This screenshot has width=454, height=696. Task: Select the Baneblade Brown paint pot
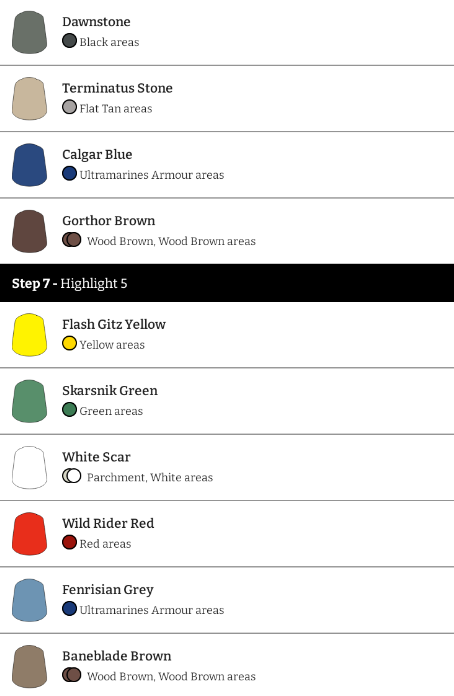(29, 666)
